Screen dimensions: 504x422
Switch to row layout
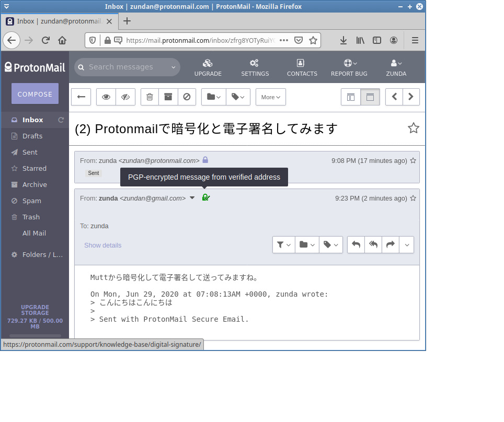pyautogui.click(x=370, y=97)
